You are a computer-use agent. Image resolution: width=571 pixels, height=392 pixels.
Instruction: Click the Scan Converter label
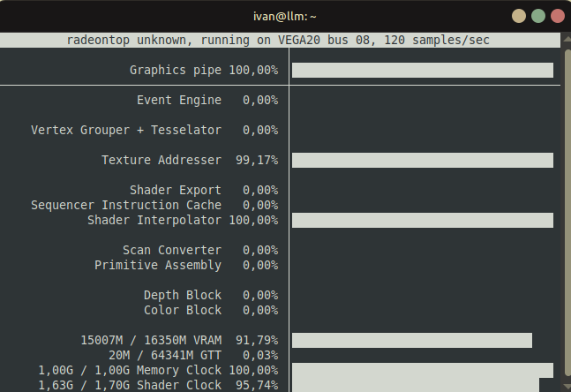tap(172, 250)
